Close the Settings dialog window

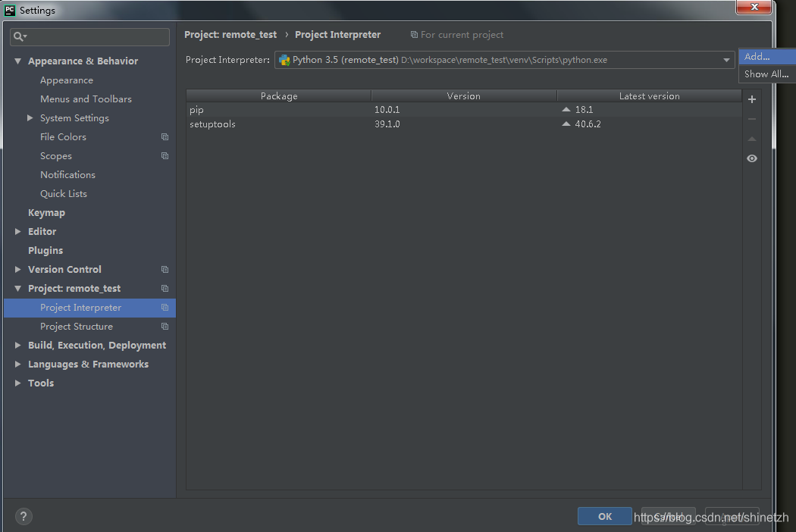pyautogui.click(x=754, y=7)
